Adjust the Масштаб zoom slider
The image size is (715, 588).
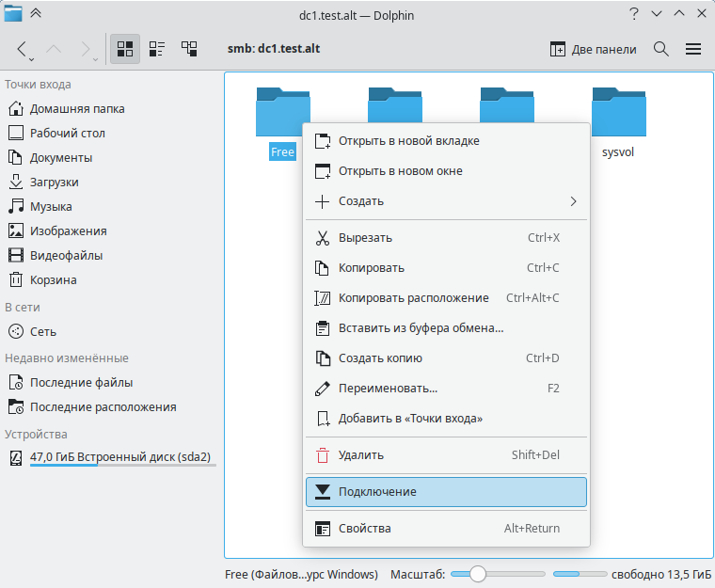pyautogui.click(x=478, y=574)
